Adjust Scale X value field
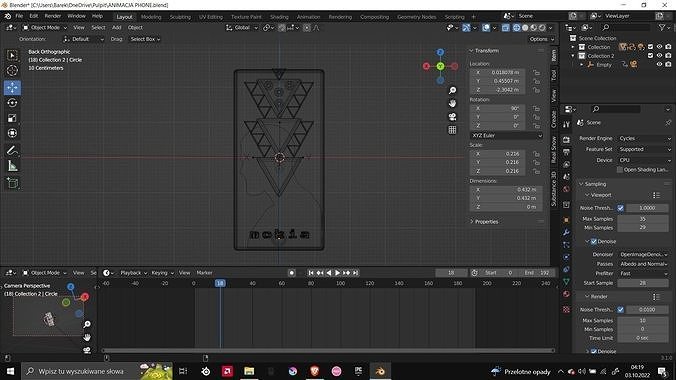The width and height of the screenshot is (676, 380). (498, 154)
